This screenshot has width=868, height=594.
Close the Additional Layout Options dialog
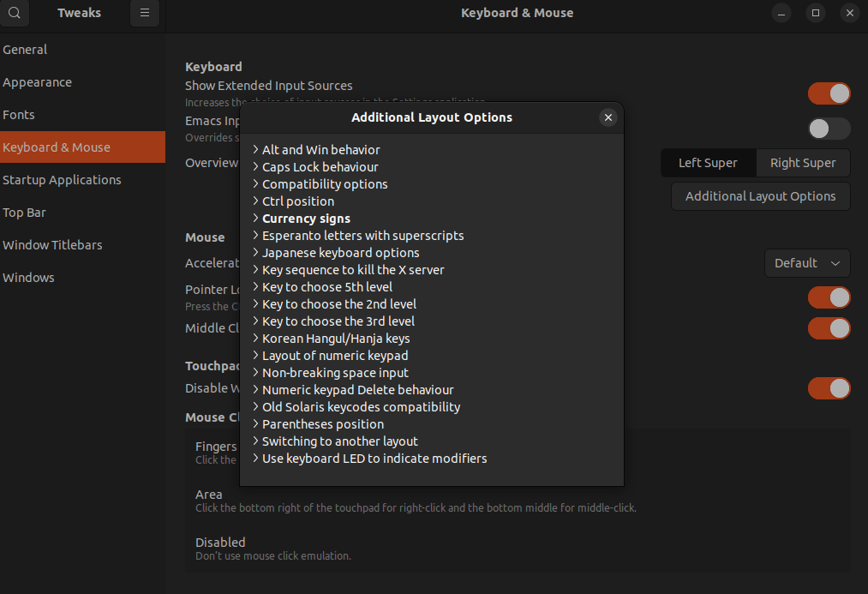tap(608, 117)
